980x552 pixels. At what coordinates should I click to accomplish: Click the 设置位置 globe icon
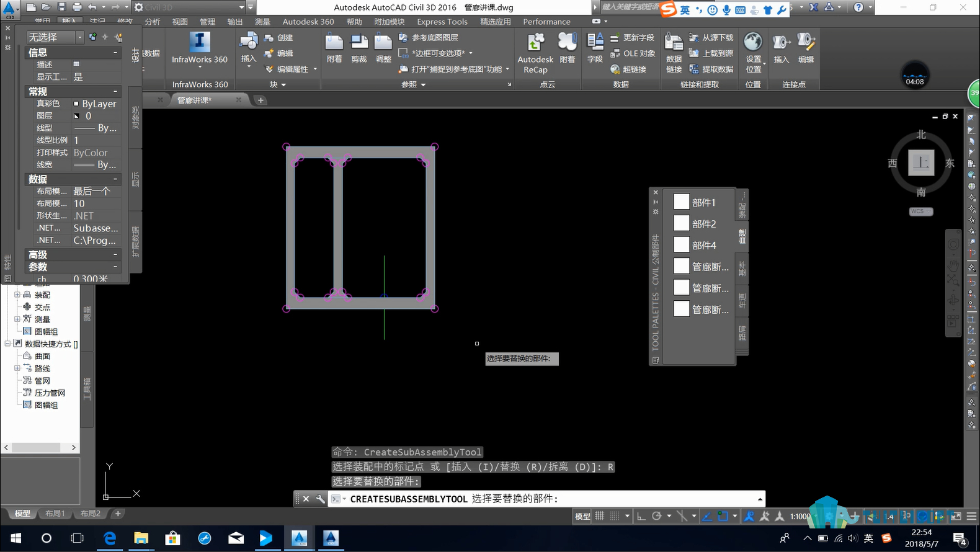click(753, 42)
